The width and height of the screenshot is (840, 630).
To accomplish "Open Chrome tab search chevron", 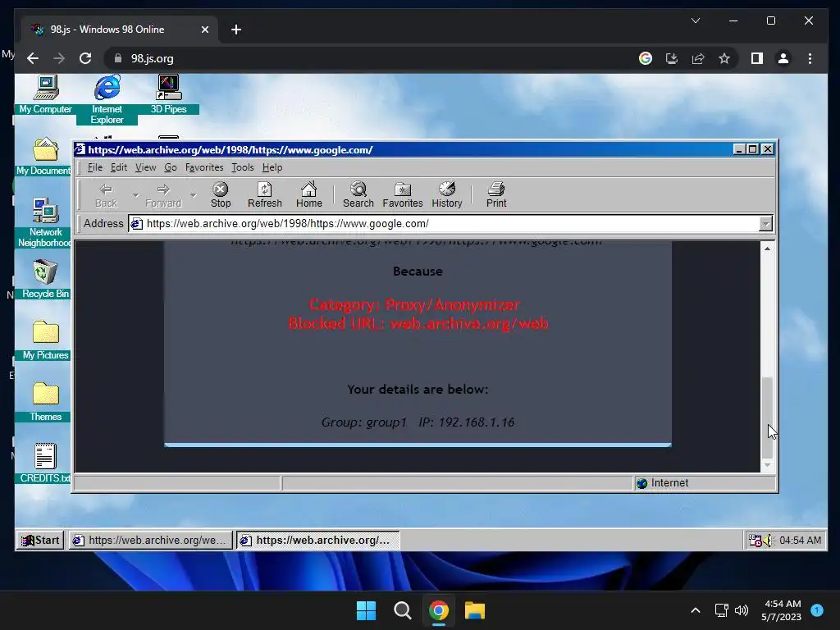I will pyautogui.click(x=696, y=21).
